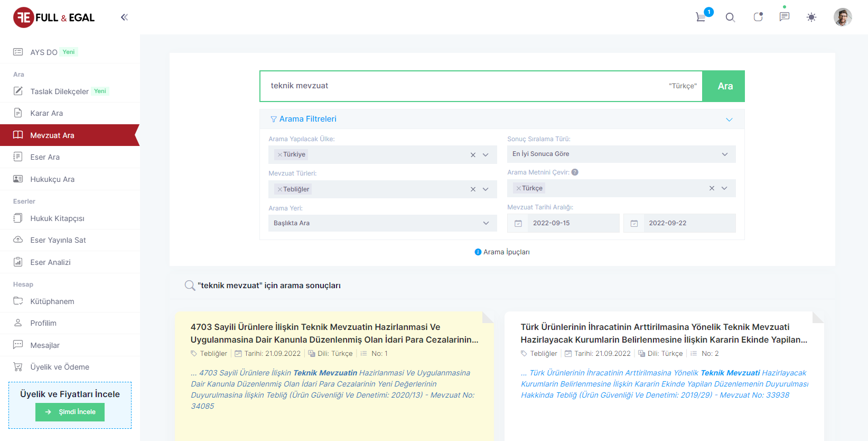Click the start date field 2022-09-15
This screenshot has width=868, height=441.
tap(563, 223)
